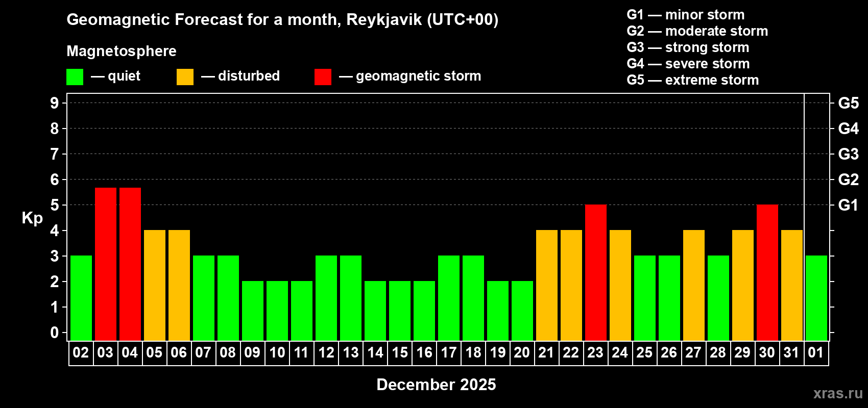
Task: Click date label 01 at the end of the axis
Action: 816,353
